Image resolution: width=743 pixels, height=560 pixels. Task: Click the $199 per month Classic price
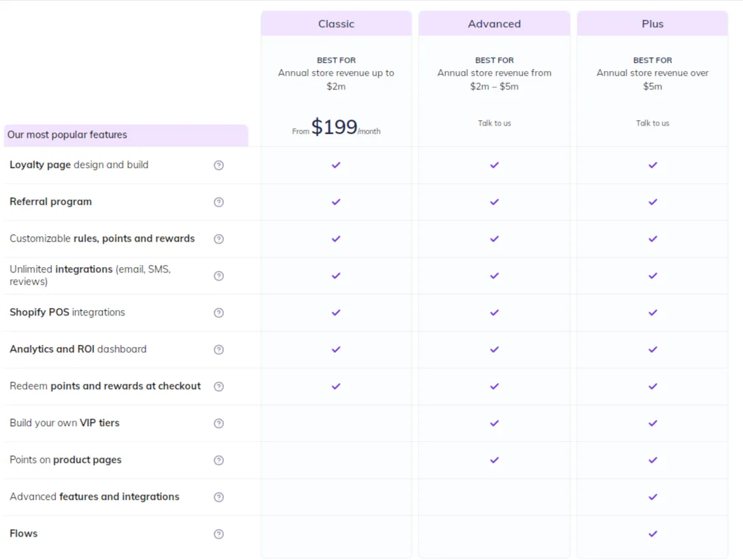click(336, 127)
